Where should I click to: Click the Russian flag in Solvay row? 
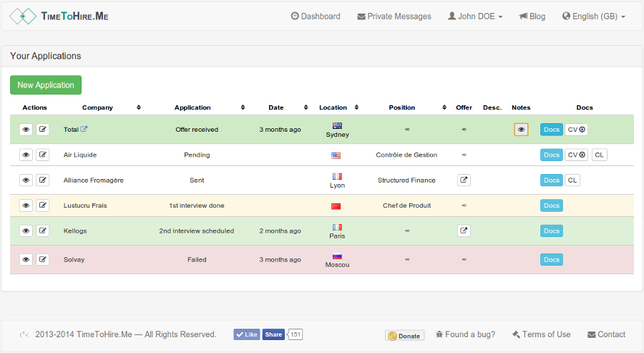pos(337,256)
